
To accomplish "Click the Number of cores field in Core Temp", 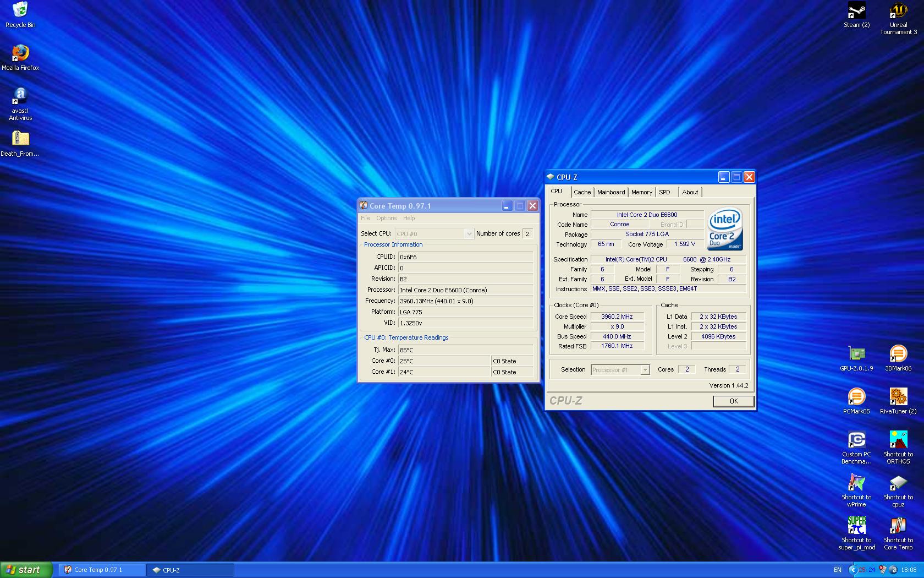I will click(527, 234).
